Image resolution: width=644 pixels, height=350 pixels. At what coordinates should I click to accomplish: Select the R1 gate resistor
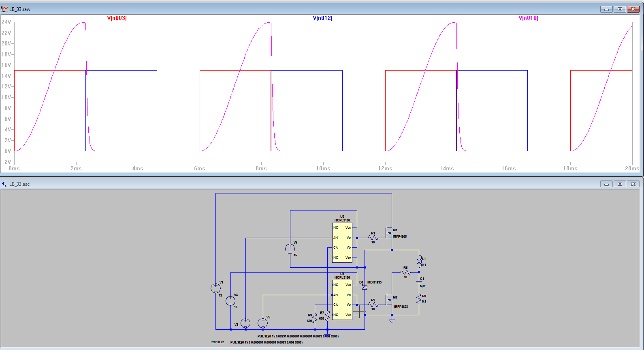pyautogui.click(x=373, y=238)
